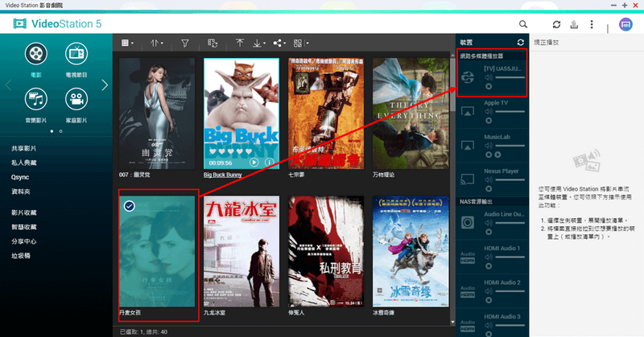Image resolution: width=644 pixels, height=337 pixels.
Task: Mute the Apple TV speaker icon
Action: pyautogui.click(x=489, y=112)
